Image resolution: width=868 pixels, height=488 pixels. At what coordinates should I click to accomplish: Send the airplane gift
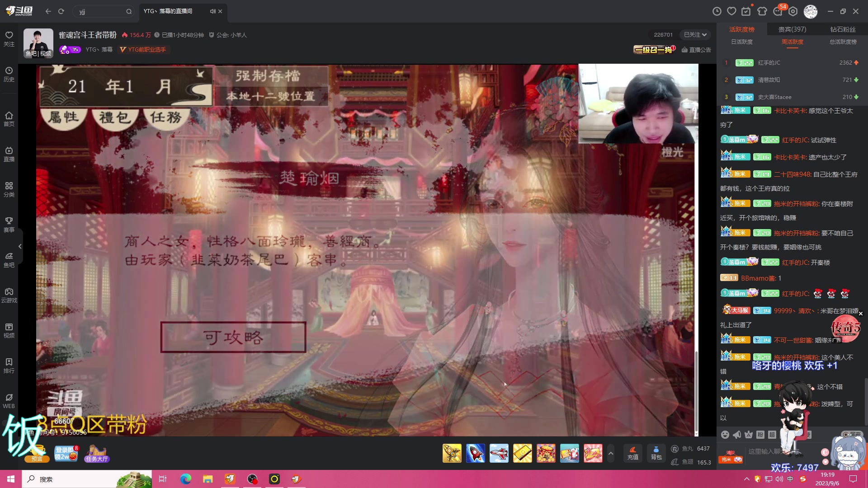[499, 453]
